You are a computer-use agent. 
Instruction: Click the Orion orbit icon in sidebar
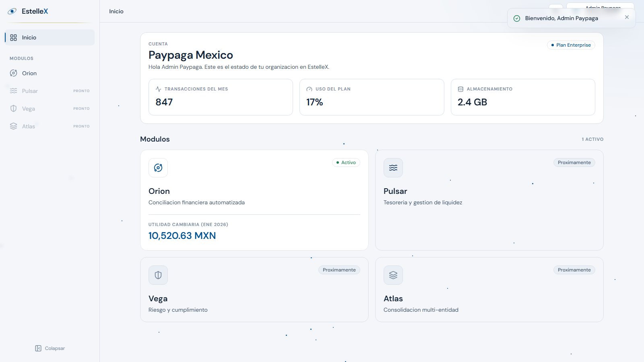coord(13,73)
